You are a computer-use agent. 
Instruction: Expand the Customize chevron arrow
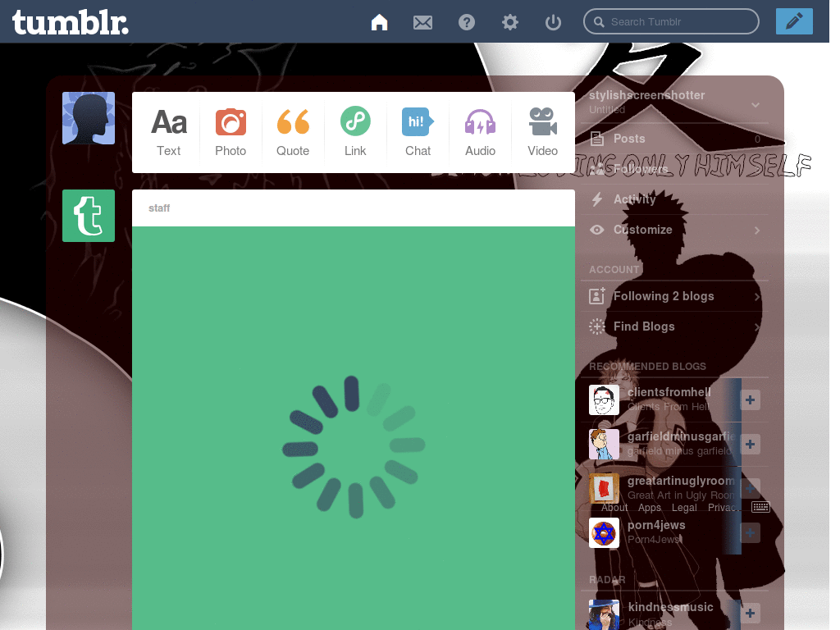pos(757,231)
